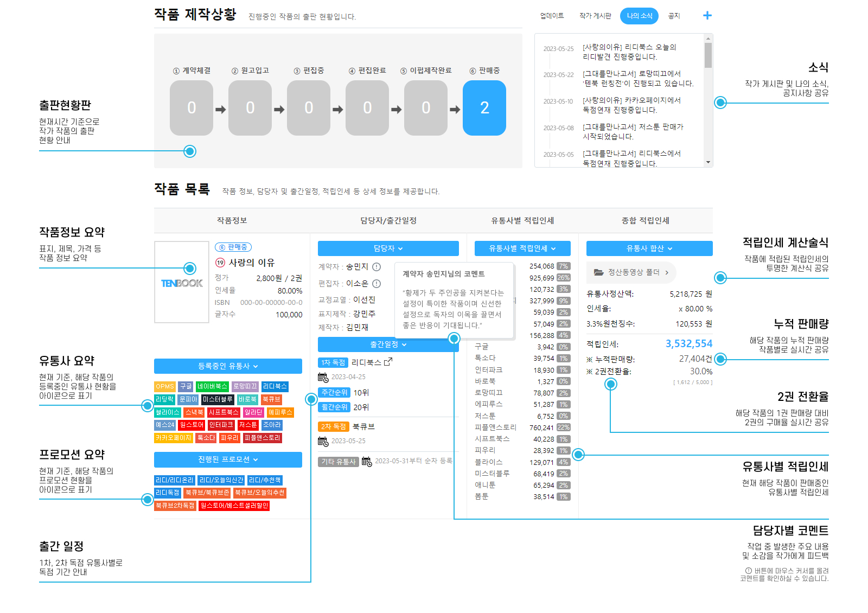This screenshot has height=613, width=868.
Task: Click the 미스터블루 distributor tag
Action: point(218,399)
